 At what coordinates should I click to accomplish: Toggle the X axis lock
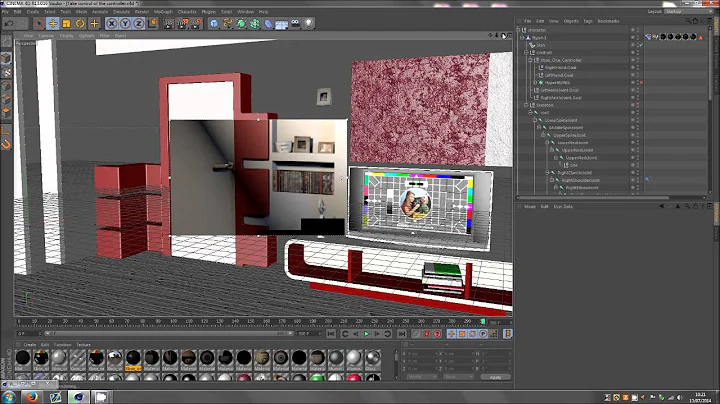[x=112, y=23]
